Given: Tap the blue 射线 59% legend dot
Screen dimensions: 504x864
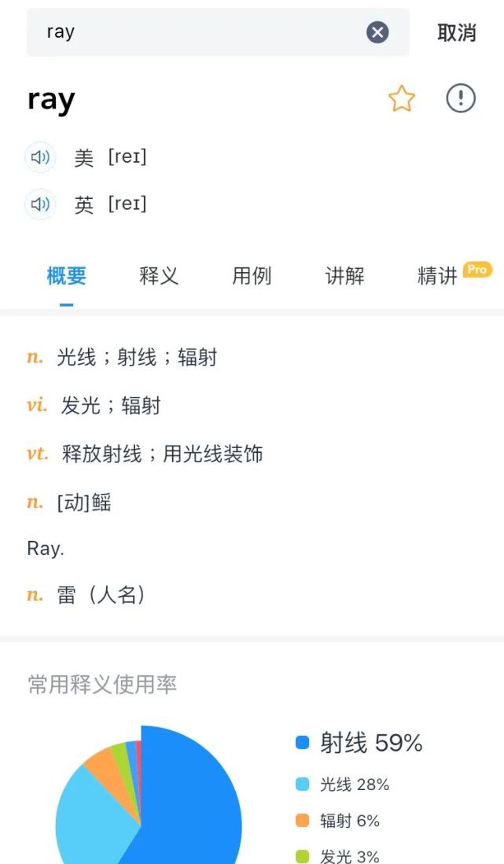Looking at the screenshot, I should (303, 743).
